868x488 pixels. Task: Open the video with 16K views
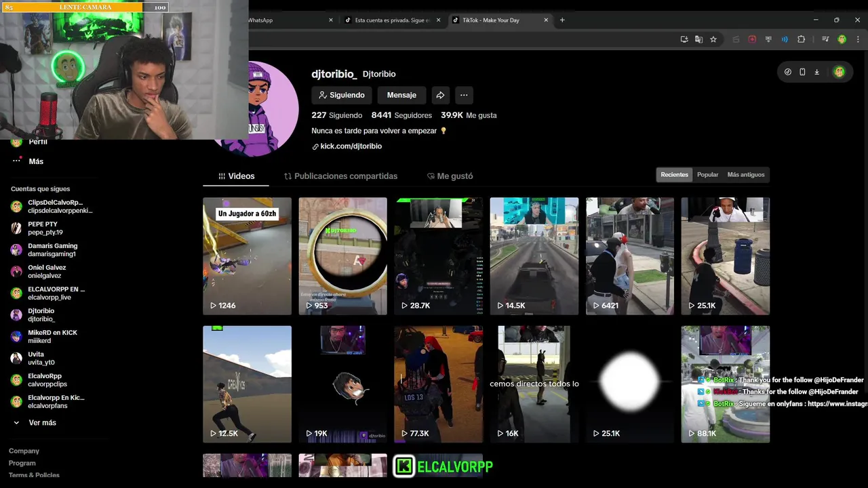click(x=534, y=384)
